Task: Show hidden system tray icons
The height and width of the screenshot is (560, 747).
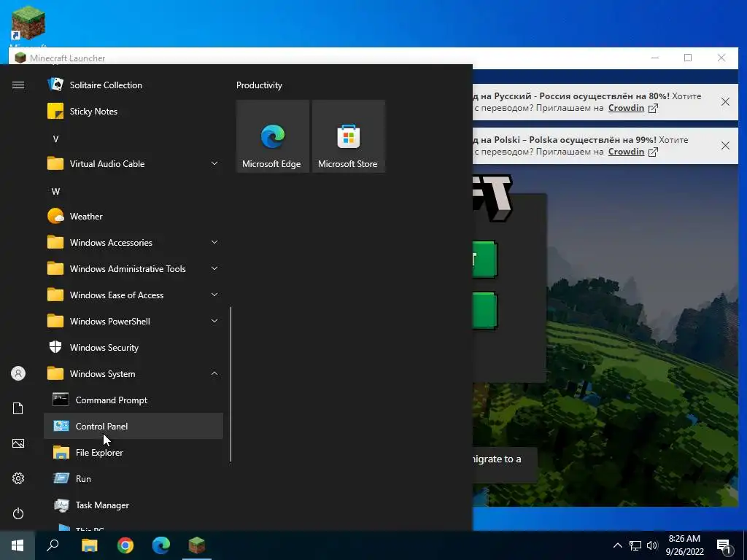Action: [617, 545]
